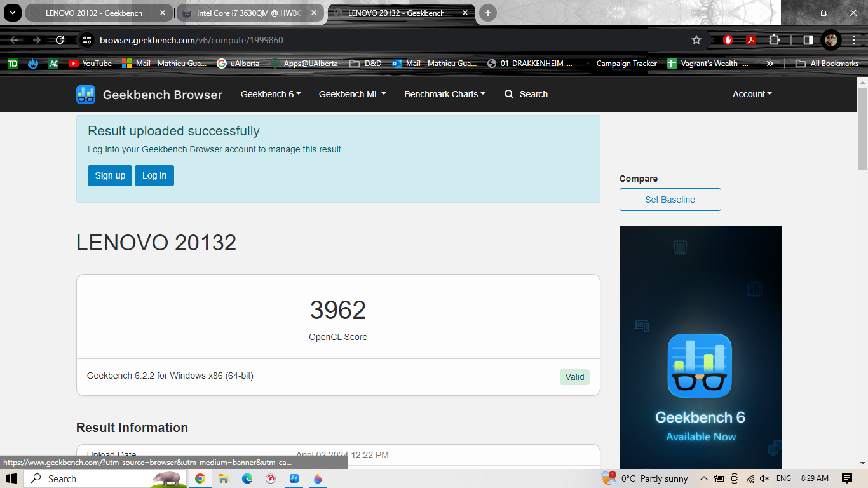
Task: Bookmark this page with star icon
Action: [696, 40]
